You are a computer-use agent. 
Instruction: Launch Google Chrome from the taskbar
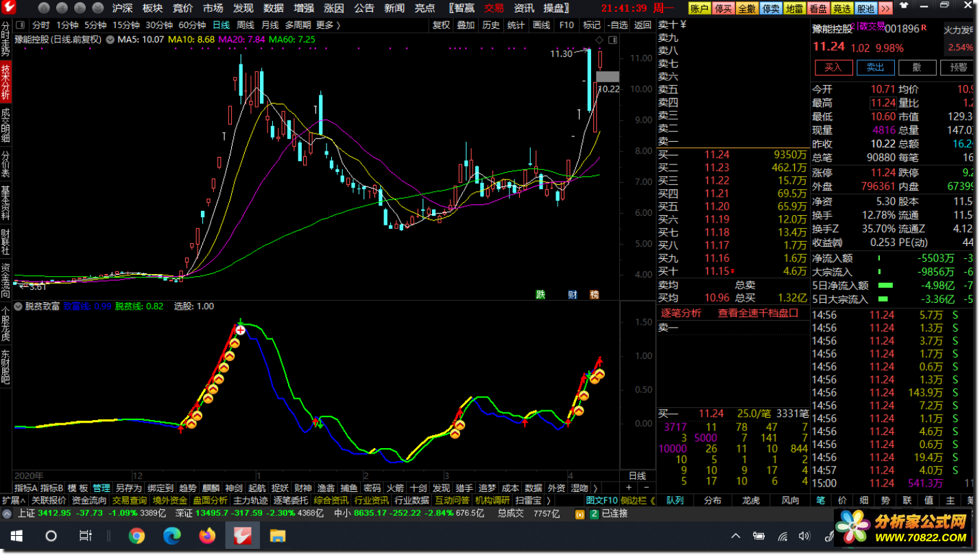[x=136, y=536]
